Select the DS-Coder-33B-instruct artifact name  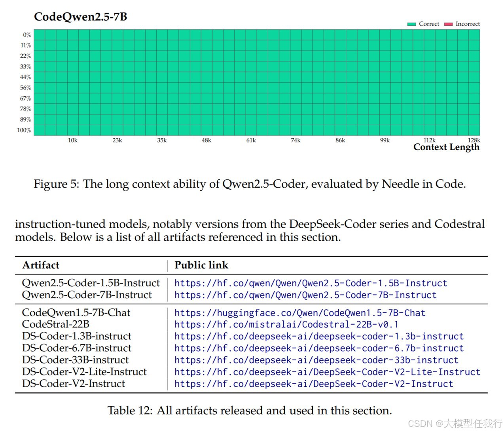[76, 360]
